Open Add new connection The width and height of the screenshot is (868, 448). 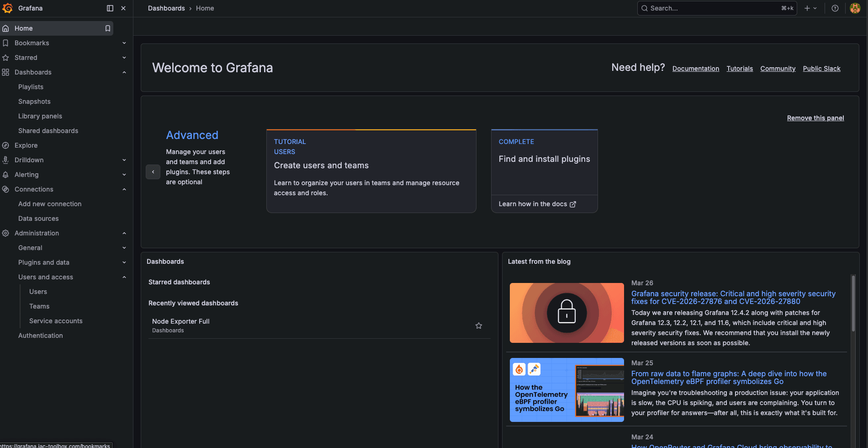(50, 204)
